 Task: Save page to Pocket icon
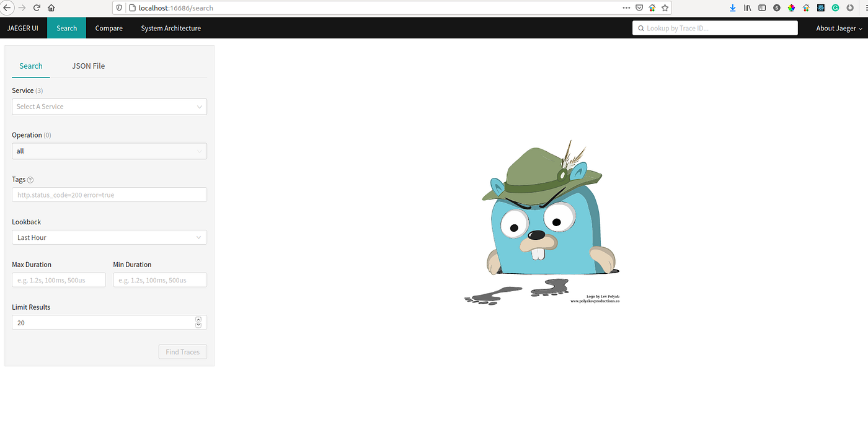click(x=639, y=8)
